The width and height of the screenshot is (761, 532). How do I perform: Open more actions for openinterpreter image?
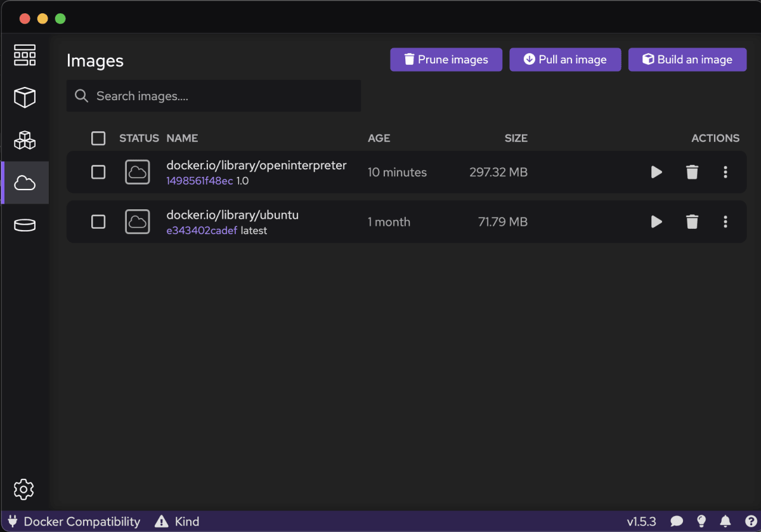point(725,172)
